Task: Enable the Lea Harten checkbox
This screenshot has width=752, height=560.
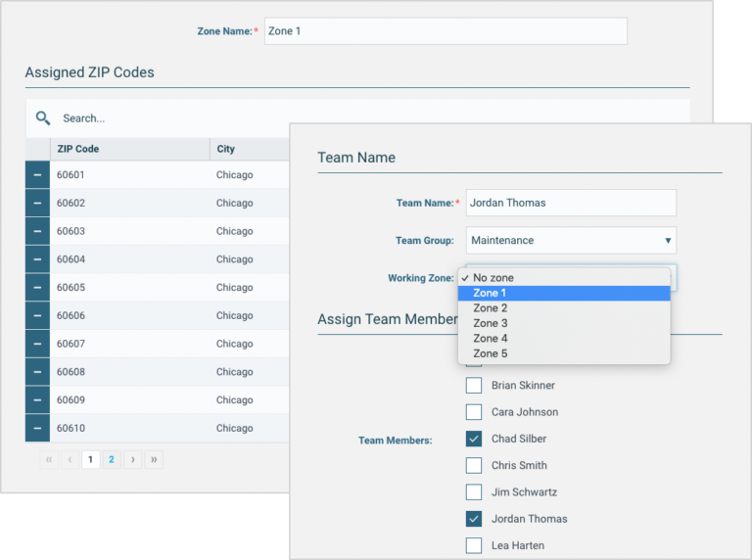Action: pyautogui.click(x=474, y=545)
